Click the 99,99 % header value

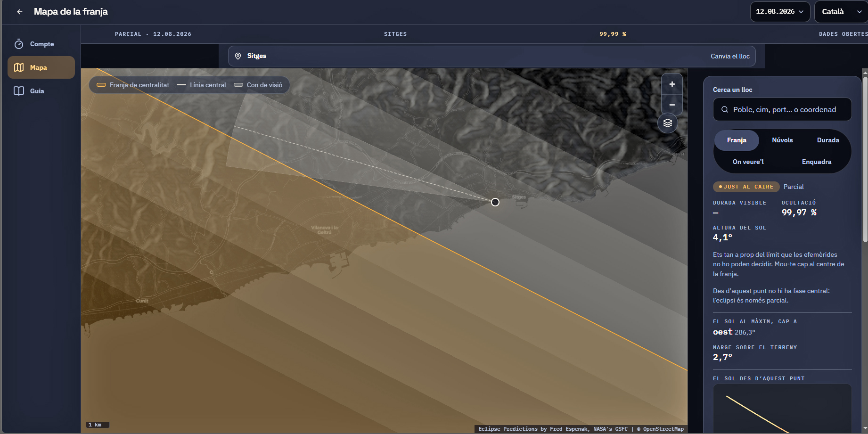tap(613, 34)
